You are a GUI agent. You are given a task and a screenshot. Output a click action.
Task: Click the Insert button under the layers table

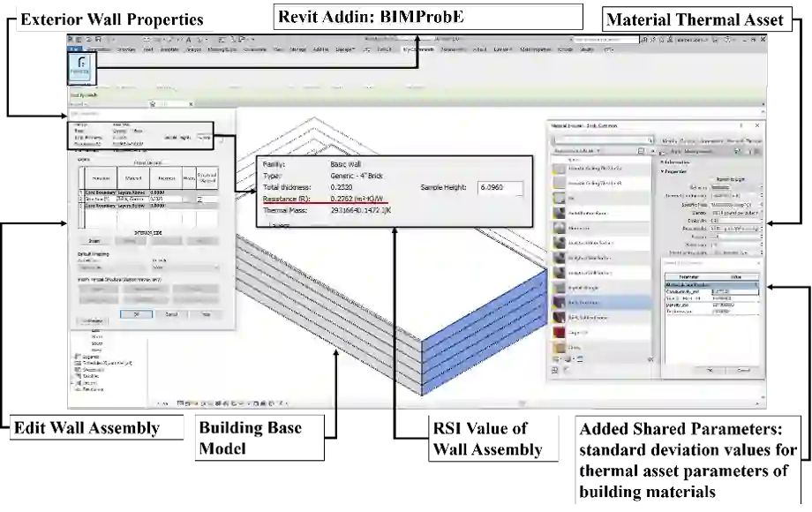pos(94,241)
